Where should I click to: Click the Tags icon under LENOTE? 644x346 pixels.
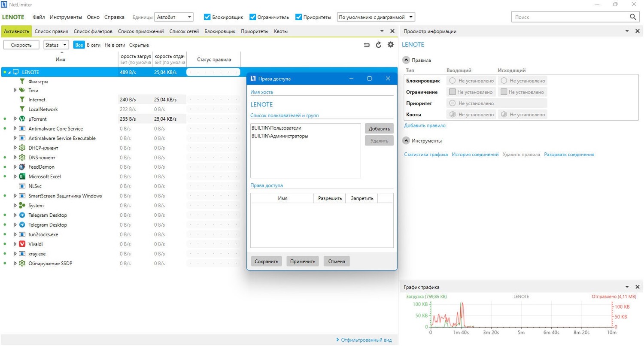tap(22, 91)
